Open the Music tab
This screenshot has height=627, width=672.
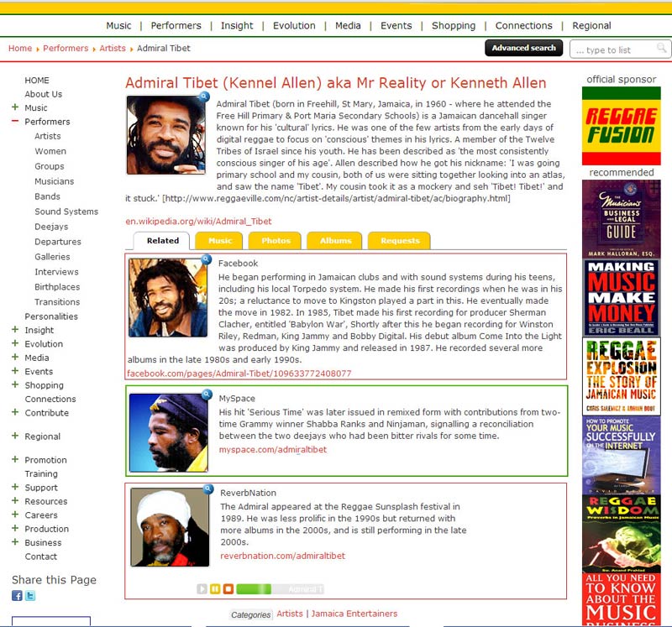[x=219, y=241]
